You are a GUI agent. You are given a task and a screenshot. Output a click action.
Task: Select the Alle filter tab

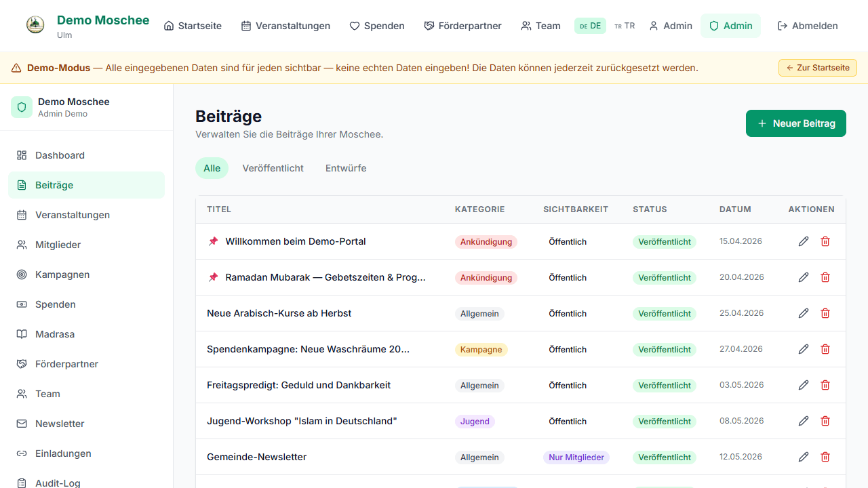tap(212, 168)
